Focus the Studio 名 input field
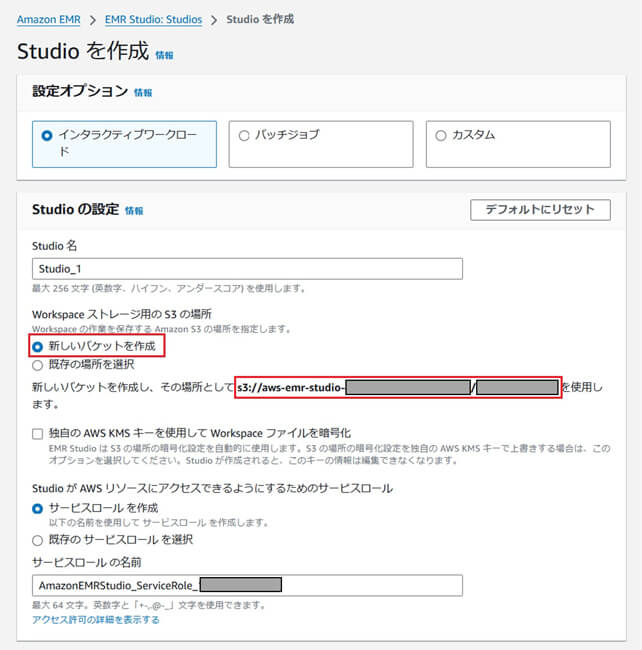 [x=247, y=269]
